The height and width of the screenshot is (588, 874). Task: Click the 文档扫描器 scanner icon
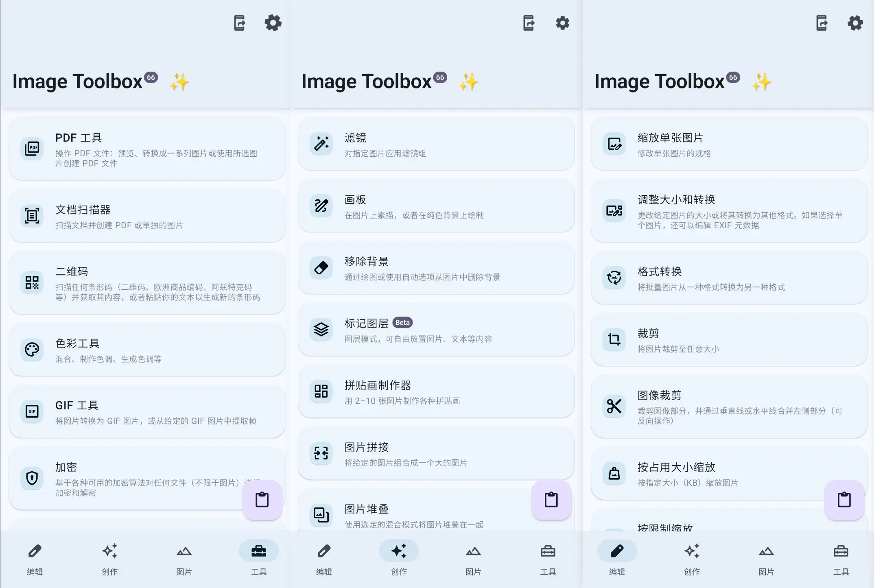tap(32, 216)
